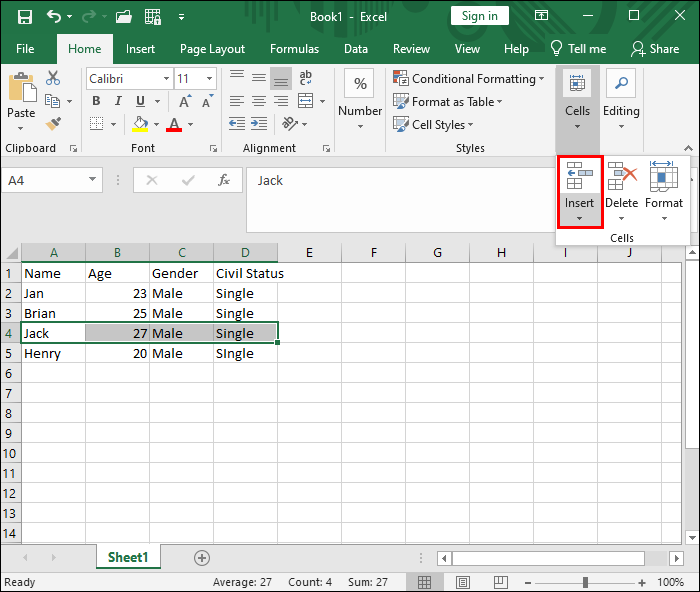Click the Cut scissors icon
This screenshot has width=700, height=592.
(x=54, y=80)
